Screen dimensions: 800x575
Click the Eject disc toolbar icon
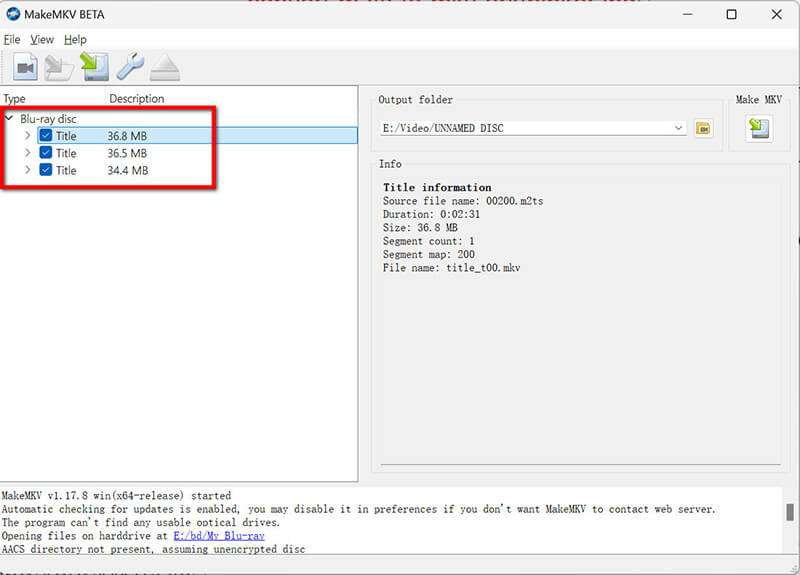(165, 68)
